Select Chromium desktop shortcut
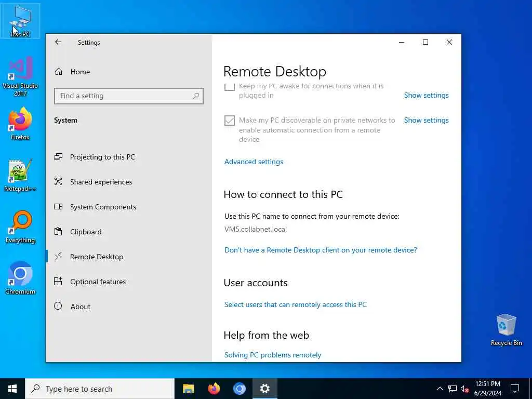The width and height of the screenshot is (532, 399). (20, 278)
